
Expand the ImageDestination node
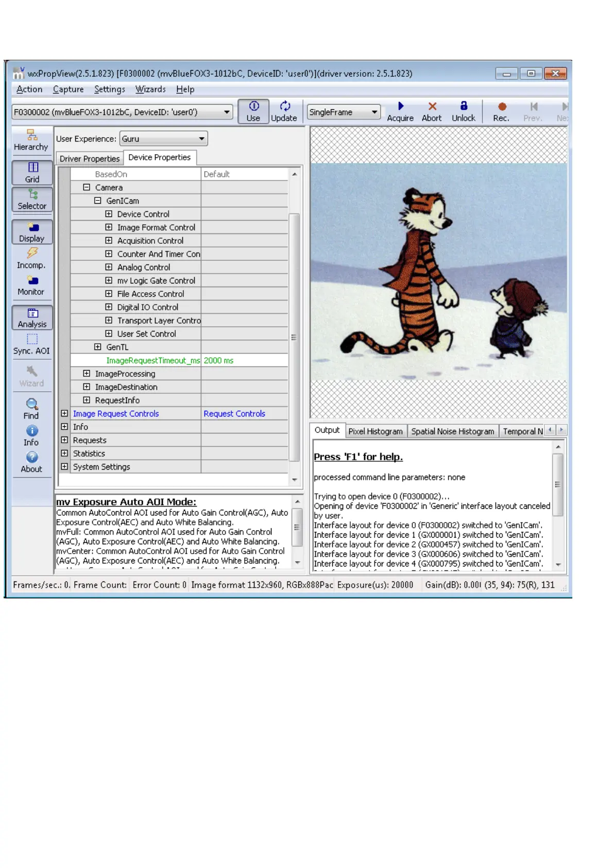point(87,387)
